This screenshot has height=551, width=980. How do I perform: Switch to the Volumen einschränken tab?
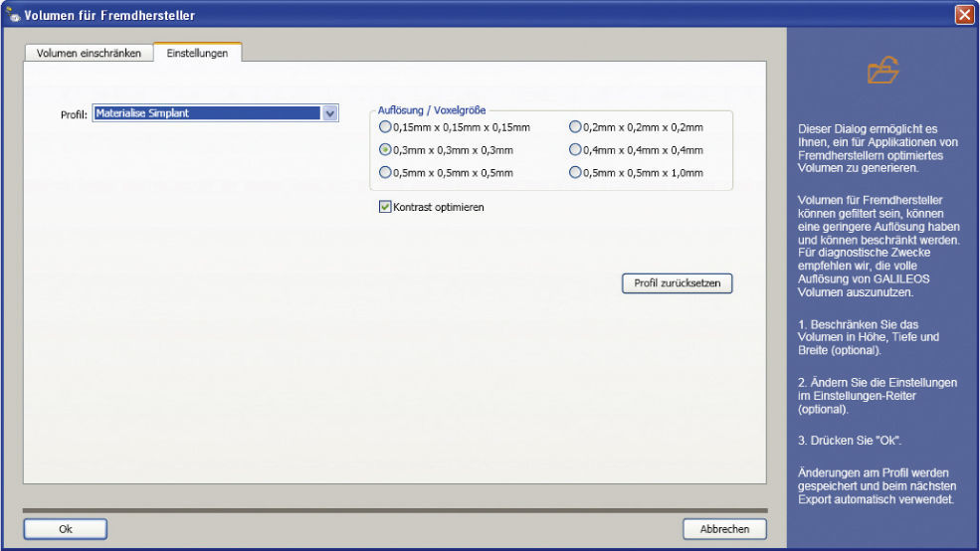point(89,54)
